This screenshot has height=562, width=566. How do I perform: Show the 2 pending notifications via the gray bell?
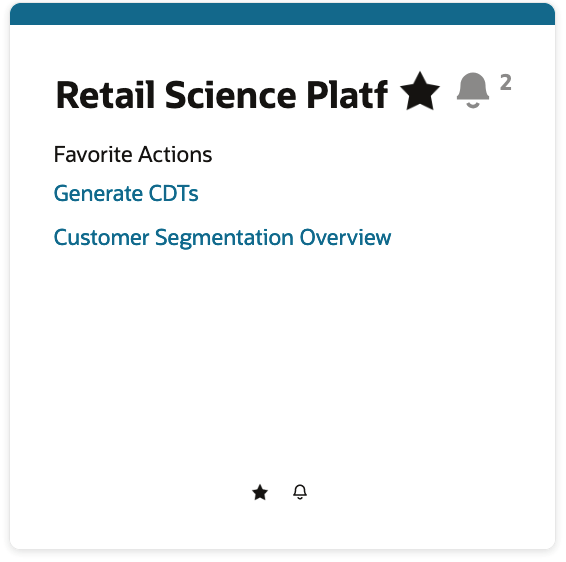click(473, 90)
